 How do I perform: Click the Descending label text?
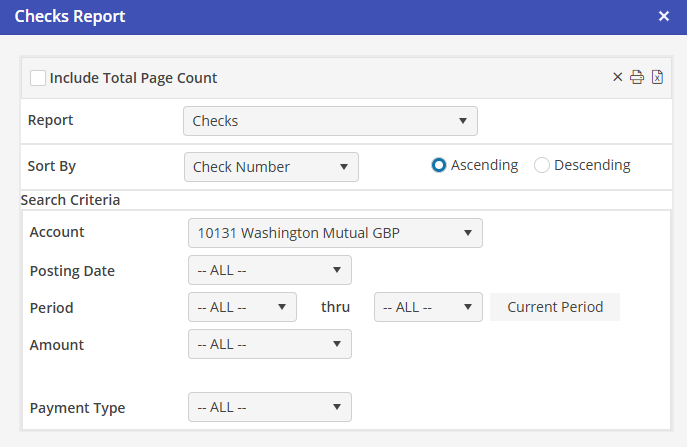click(x=592, y=165)
